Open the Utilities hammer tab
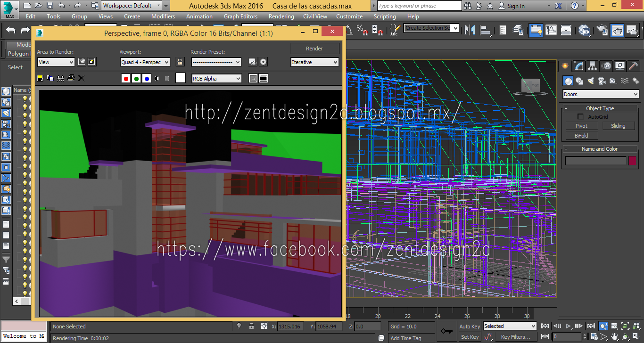 coord(633,66)
